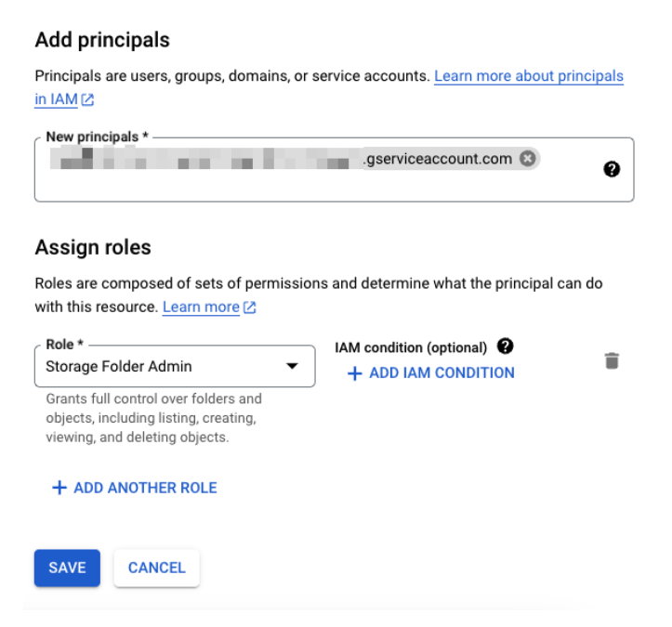Viewport: 672px width, 627px height.
Task: Open "Learn more about principals" link
Action: pyautogui.click(x=528, y=76)
